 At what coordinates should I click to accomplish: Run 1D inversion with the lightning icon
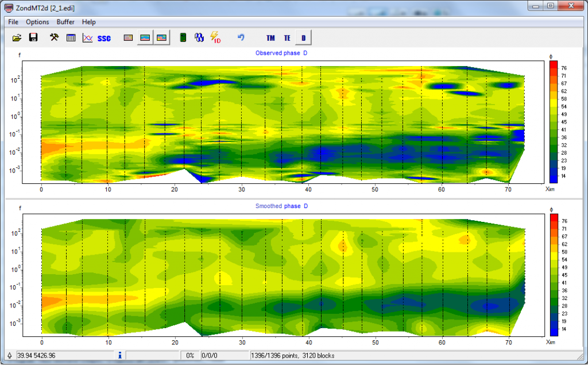(x=216, y=38)
